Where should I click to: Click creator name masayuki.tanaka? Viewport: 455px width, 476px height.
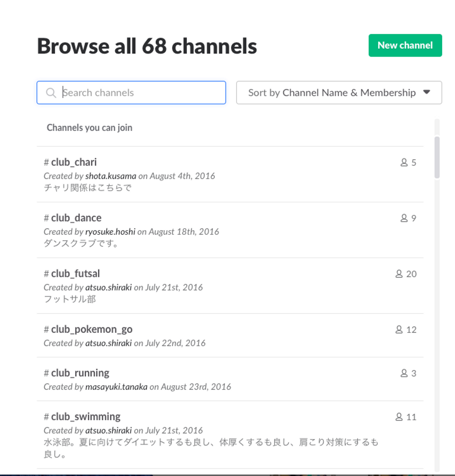point(116,387)
